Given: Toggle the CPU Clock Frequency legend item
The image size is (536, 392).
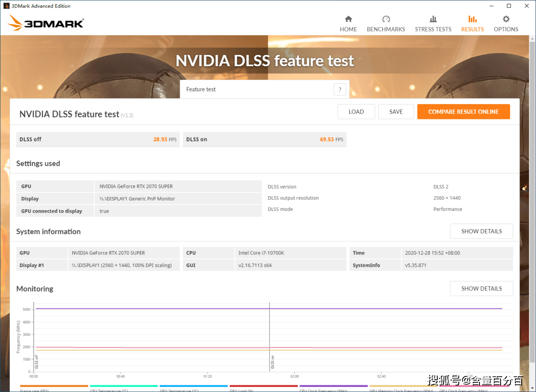Looking at the screenshot, I should click(x=334, y=389).
